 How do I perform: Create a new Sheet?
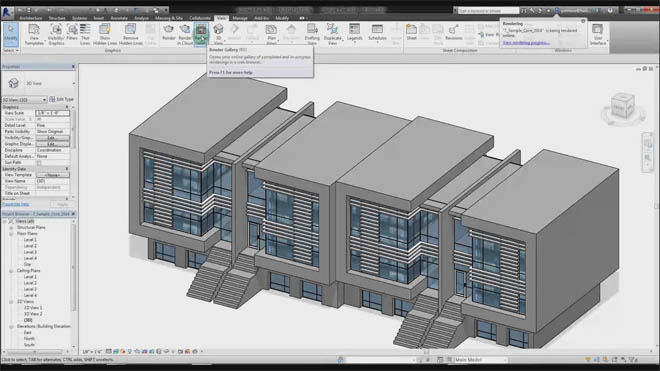point(411,32)
